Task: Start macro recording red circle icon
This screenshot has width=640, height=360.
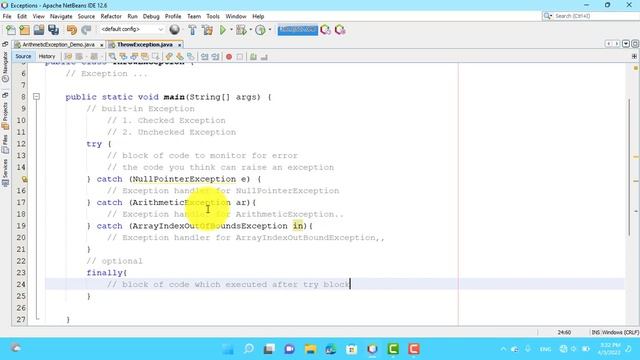Action: [229, 57]
